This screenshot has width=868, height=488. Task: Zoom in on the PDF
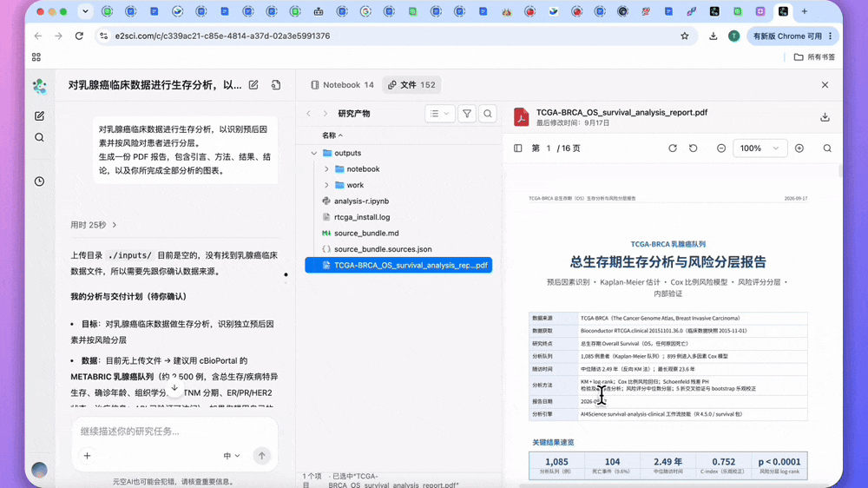click(x=799, y=148)
